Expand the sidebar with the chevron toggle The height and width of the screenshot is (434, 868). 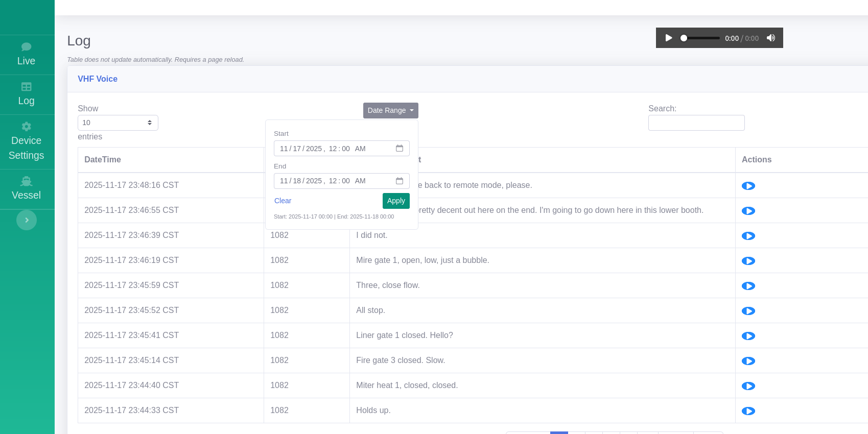click(x=27, y=220)
